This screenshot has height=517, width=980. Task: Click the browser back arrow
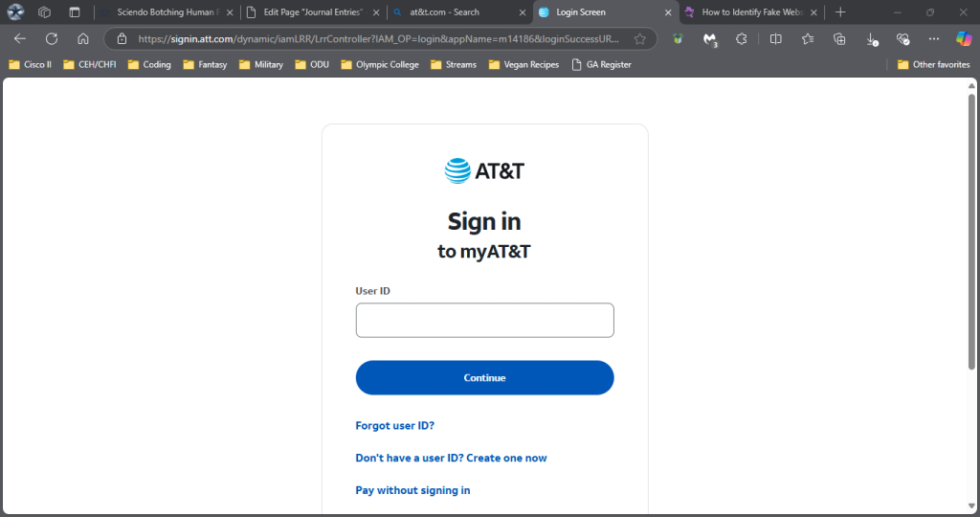click(20, 38)
